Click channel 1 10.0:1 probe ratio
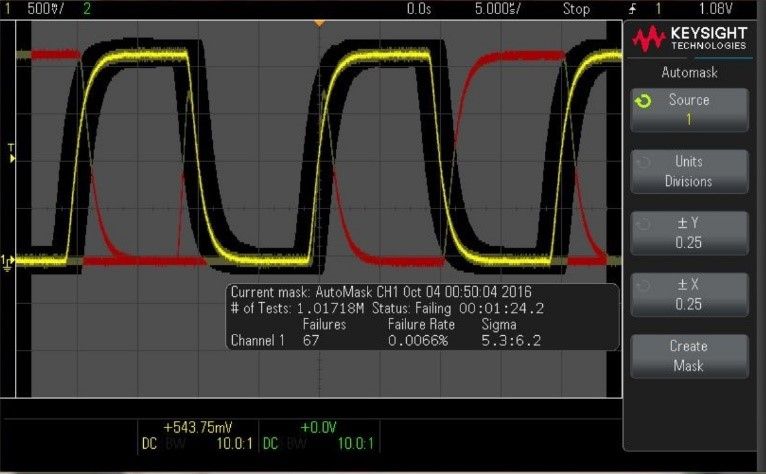766x474 pixels. click(234, 444)
